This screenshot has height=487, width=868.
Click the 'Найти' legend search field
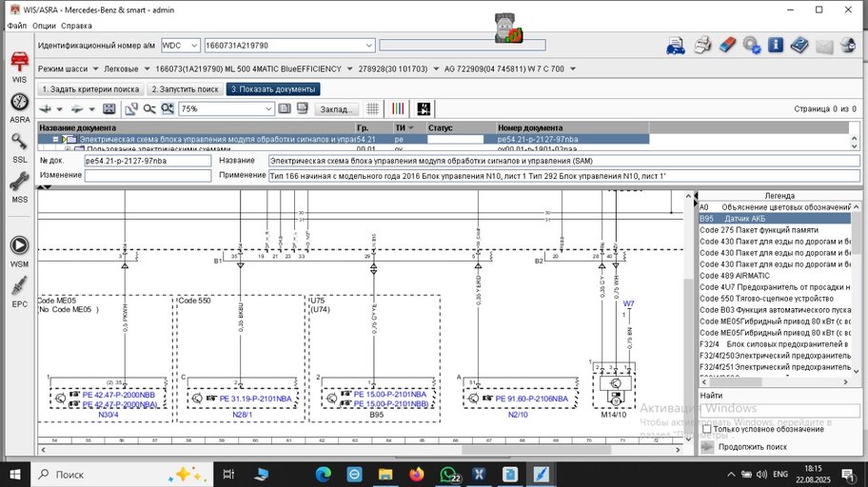click(779, 410)
